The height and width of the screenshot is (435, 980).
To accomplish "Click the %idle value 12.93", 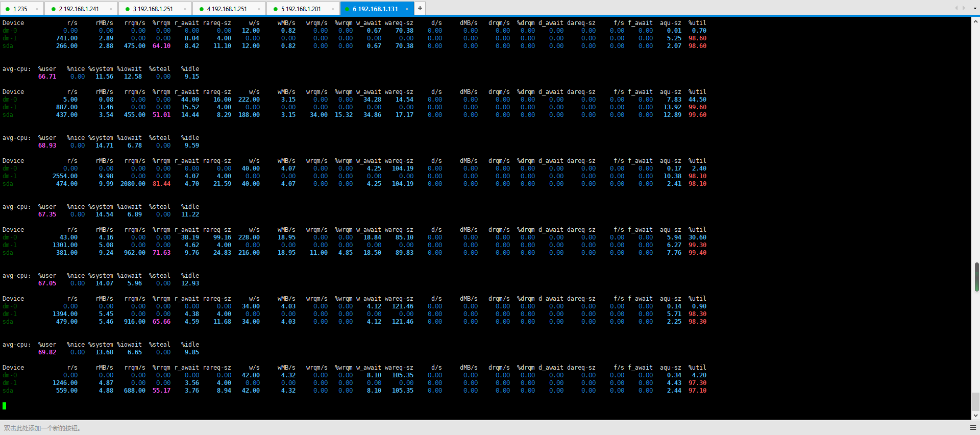I will tap(190, 283).
